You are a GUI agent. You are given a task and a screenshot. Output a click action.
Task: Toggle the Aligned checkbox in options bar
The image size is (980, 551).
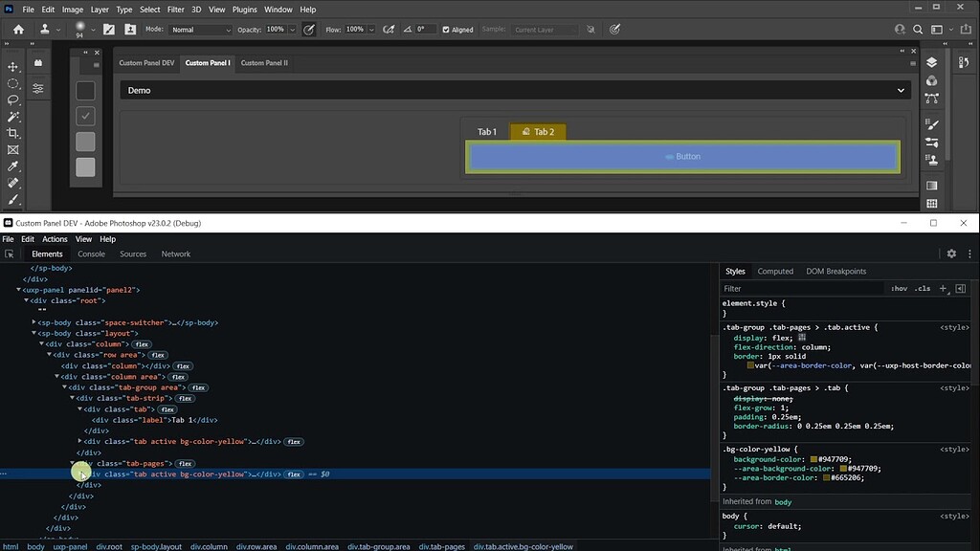pos(445,30)
